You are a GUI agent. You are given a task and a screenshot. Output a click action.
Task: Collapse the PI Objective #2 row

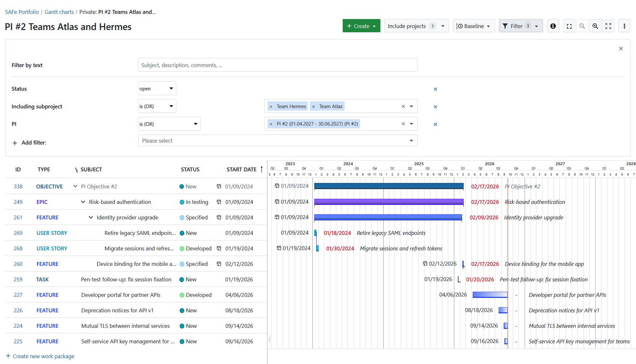[x=75, y=186]
